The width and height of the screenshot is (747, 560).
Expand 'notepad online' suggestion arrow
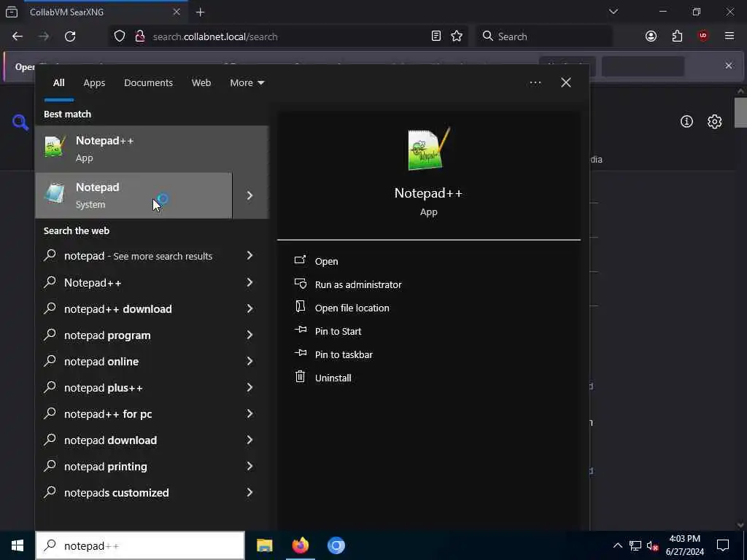249,361
